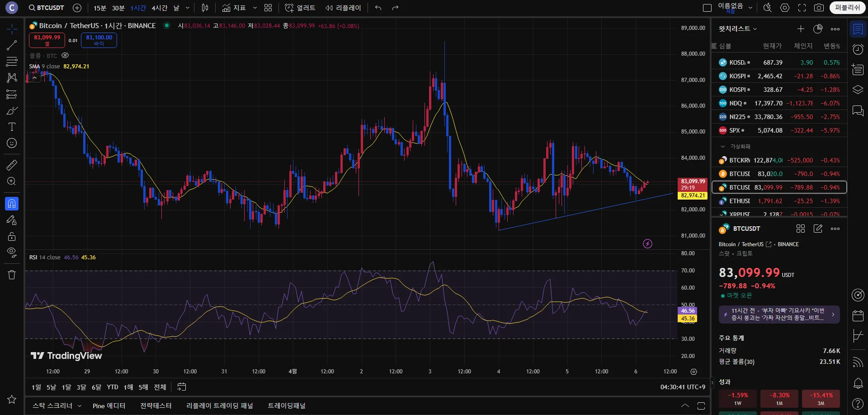Select the brush drawing tool

(12, 110)
